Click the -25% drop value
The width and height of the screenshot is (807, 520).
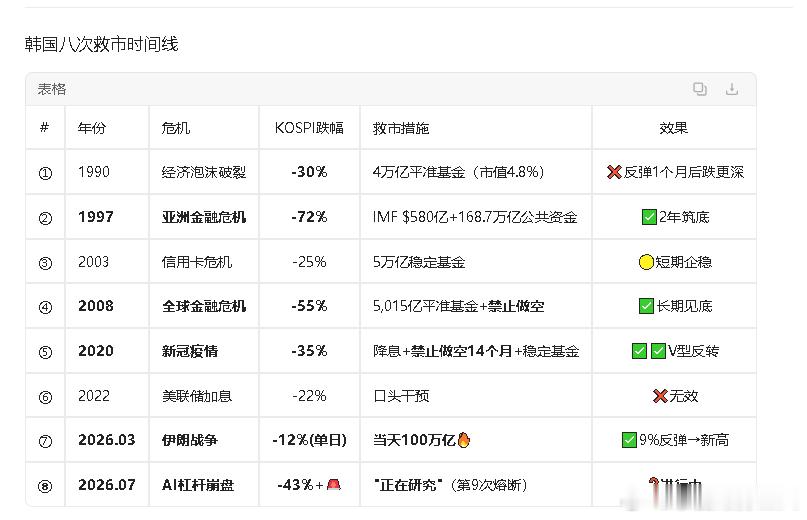[309, 262]
